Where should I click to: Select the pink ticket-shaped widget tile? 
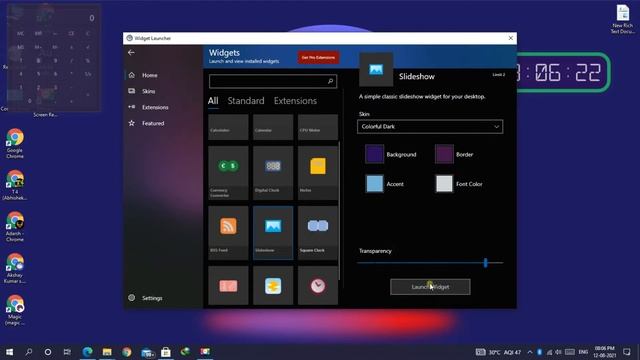pyautogui.click(x=228, y=286)
